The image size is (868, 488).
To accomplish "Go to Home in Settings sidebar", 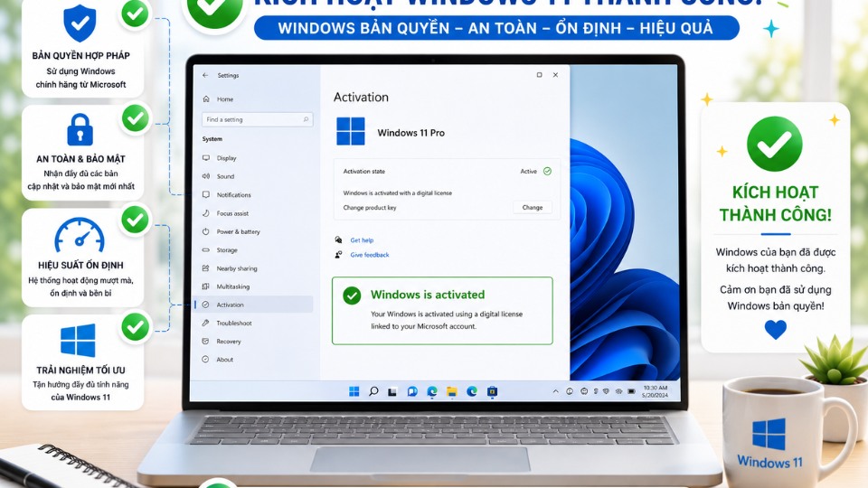I will pyautogui.click(x=225, y=99).
